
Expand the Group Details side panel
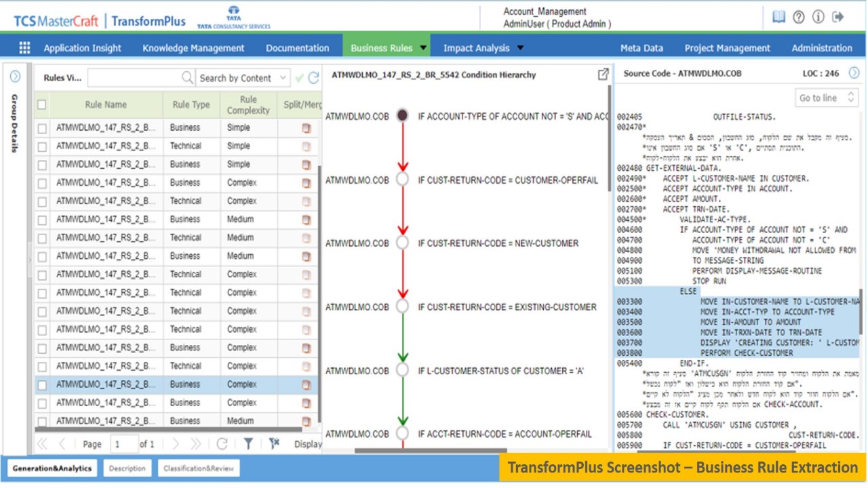[x=15, y=77]
